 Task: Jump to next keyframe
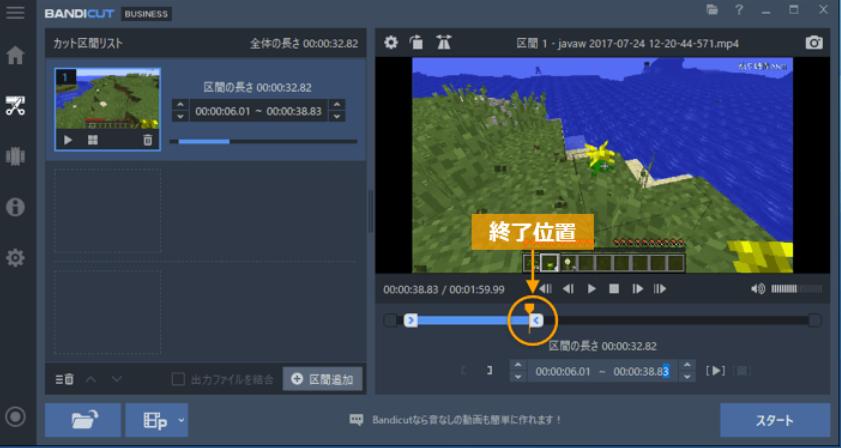(660, 289)
